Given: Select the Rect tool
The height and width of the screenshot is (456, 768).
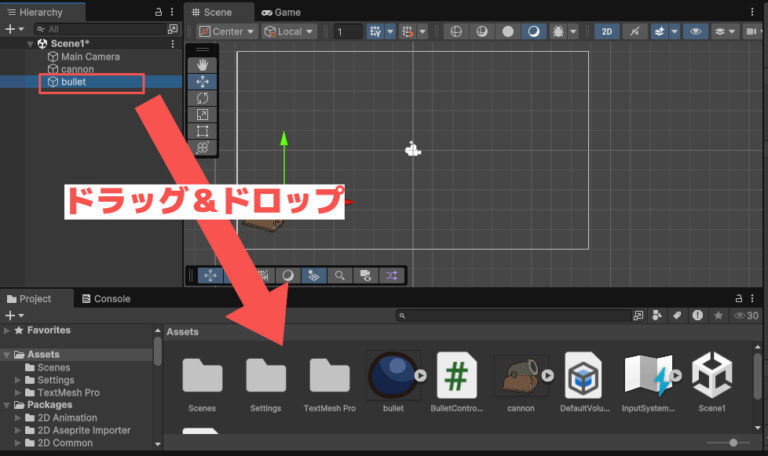Looking at the screenshot, I should point(202,131).
